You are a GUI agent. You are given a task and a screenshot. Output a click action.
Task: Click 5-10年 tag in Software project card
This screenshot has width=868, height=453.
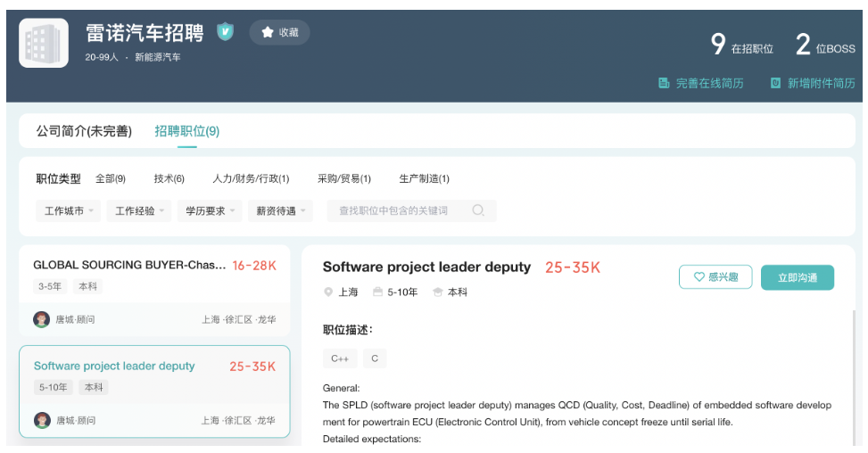click(54, 387)
